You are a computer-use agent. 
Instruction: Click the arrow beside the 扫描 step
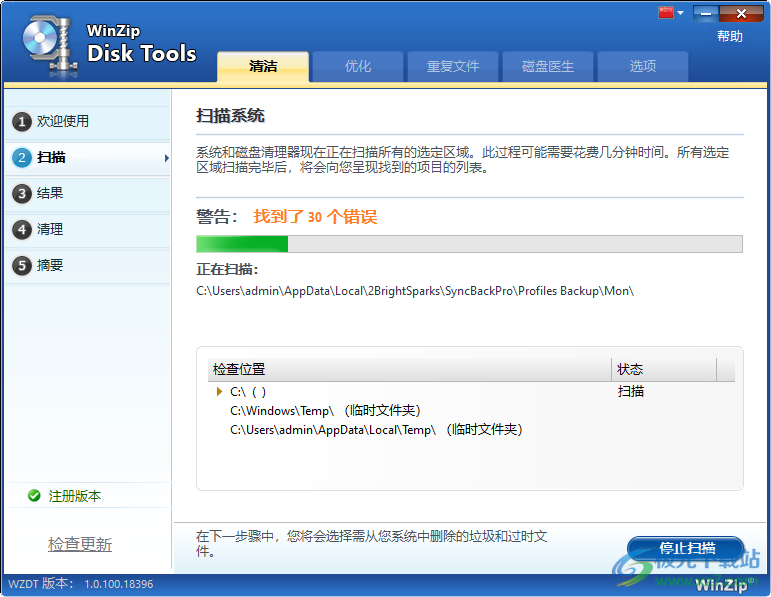[167, 158]
